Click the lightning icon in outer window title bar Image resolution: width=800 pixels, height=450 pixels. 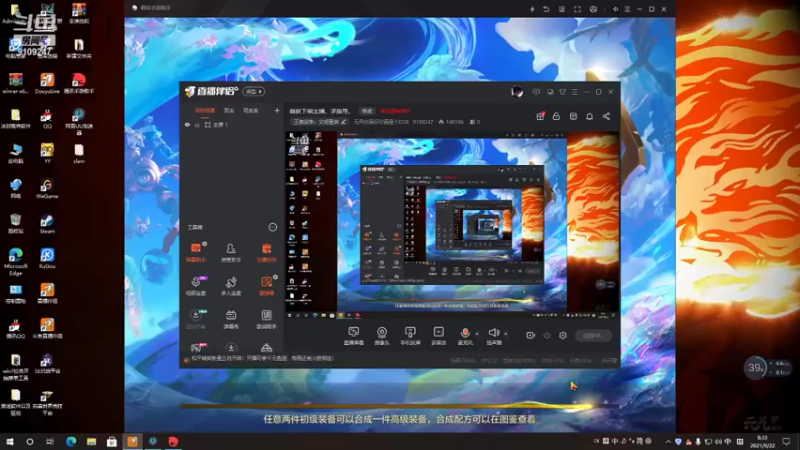[532, 9]
